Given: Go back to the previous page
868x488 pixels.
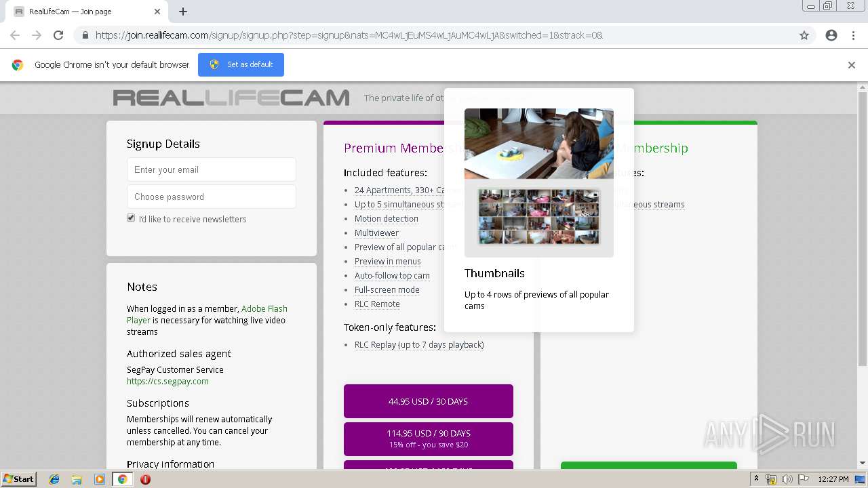Looking at the screenshot, I should pyautogui.click(x=15, y=35).
